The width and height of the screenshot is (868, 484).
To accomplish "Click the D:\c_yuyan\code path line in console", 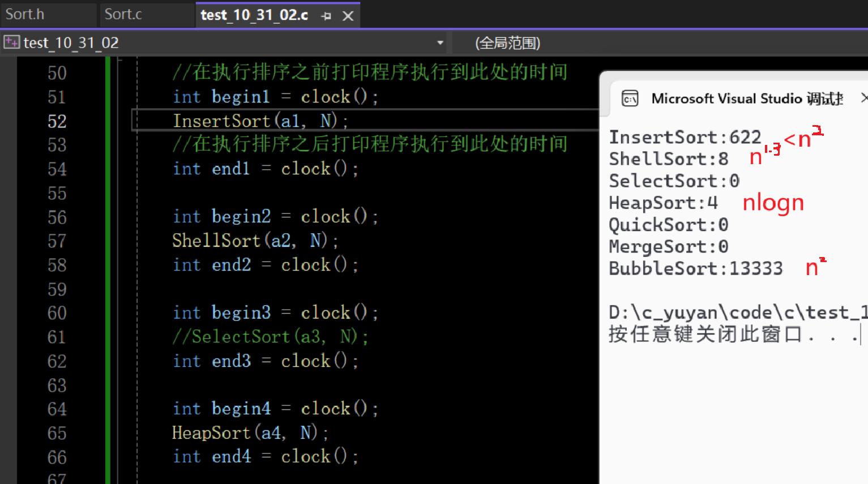I will 738,312.
